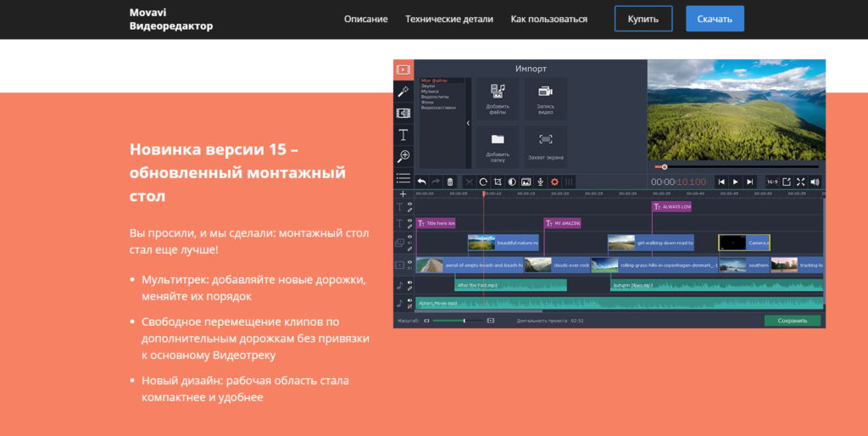
Task: Click the green Сохранить button
Action: [x=793, y=321]
